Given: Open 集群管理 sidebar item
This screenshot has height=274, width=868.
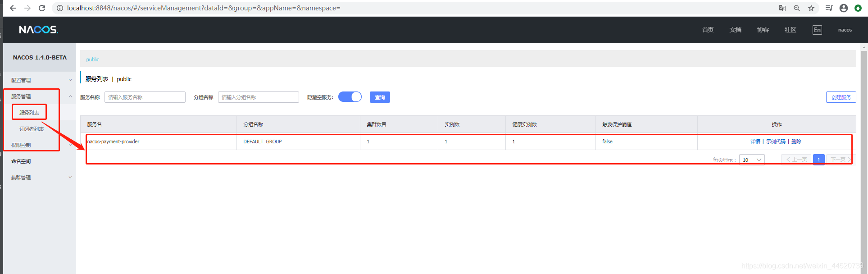Looking at the screenshot, I should (21, 178).
